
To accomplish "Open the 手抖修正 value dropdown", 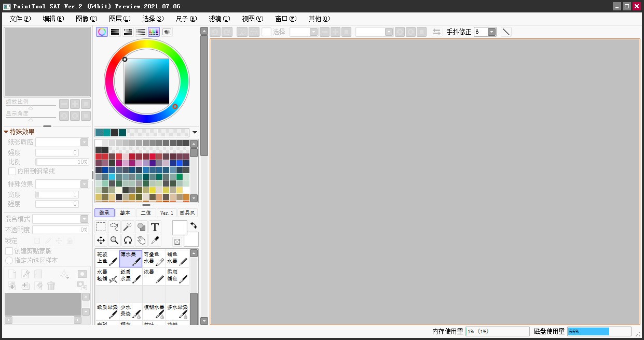I will [491, 32].
